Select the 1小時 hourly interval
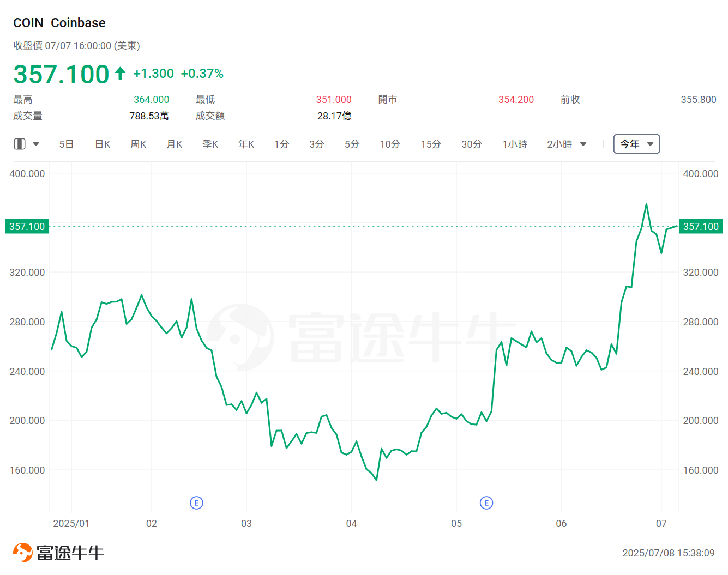 (514, 144)
